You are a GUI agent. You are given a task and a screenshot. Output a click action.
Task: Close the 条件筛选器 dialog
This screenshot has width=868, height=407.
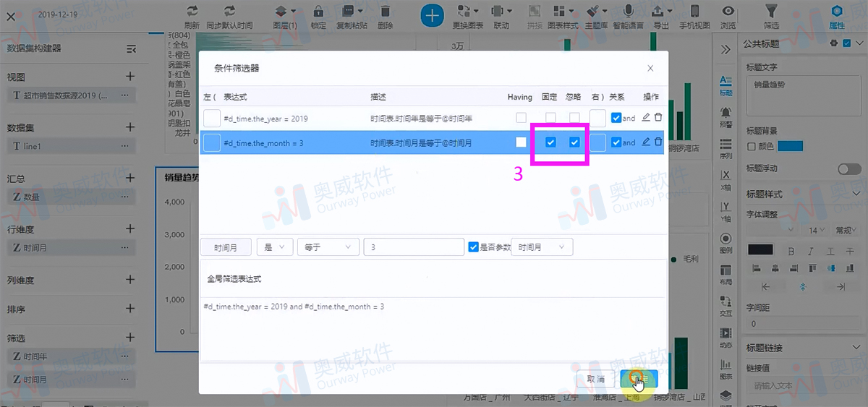pyautogui.click(x=650, y=69)
